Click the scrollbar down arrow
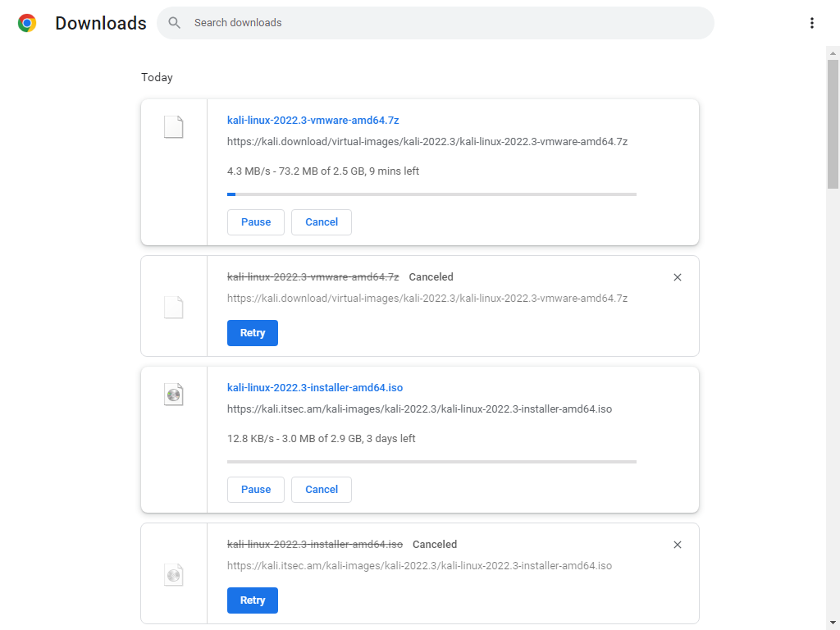Screen dimensions: 840x630 click(833, 623)
